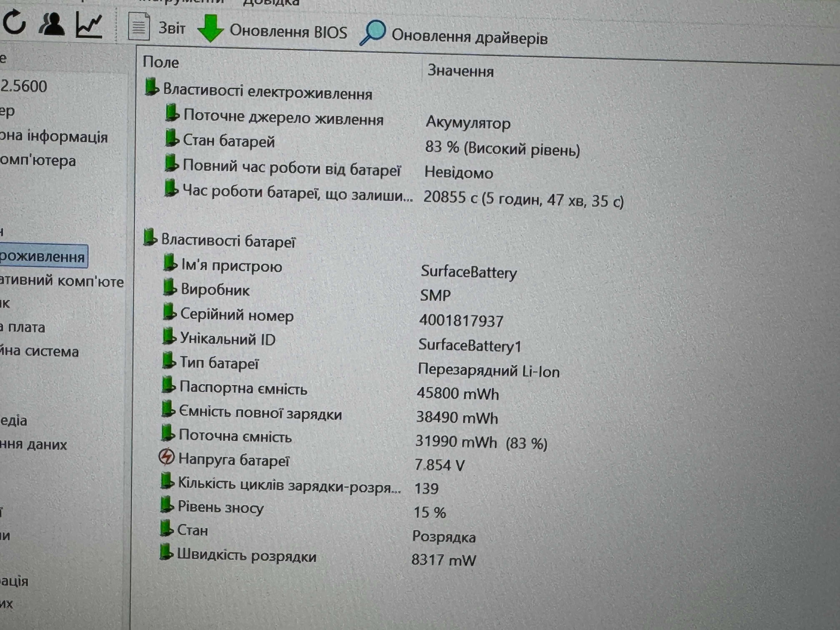
Task: Select the Стан батарей row label
Action: [x=229, y=141]
